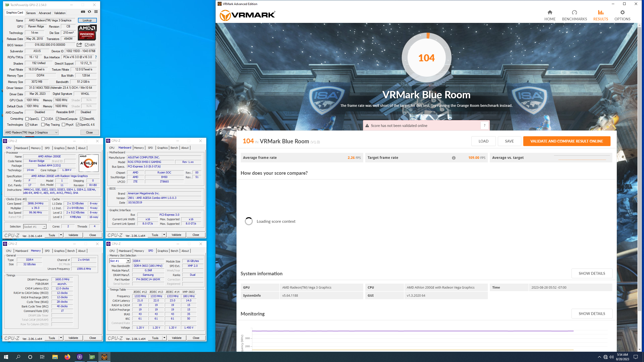Image resolution: width=644 pixels, height=362 pixels.
Task: Click Lookup button in GPU-Z
Action: (87, 20)
